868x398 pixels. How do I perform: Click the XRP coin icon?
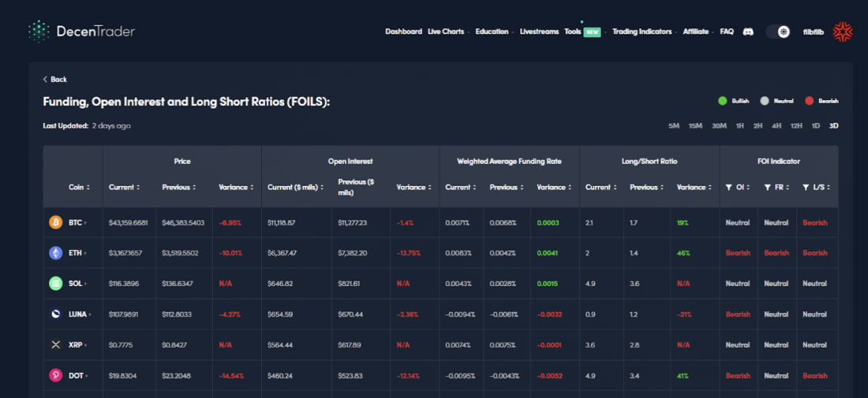56,345
